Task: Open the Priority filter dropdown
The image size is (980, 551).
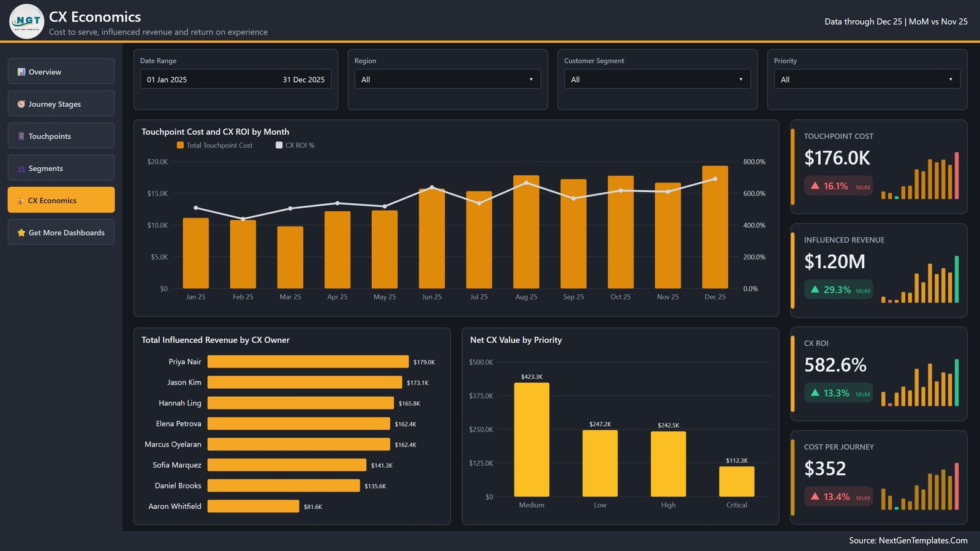Action: tap(867, 79)
